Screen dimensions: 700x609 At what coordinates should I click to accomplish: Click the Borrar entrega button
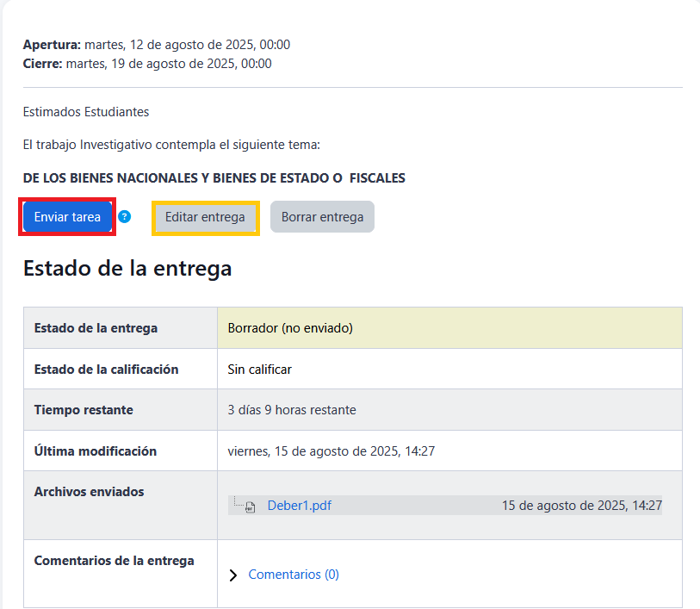322,217
